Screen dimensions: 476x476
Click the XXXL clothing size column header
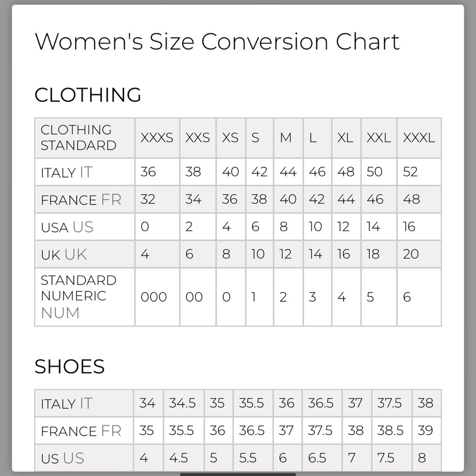[x=419, y=138]
